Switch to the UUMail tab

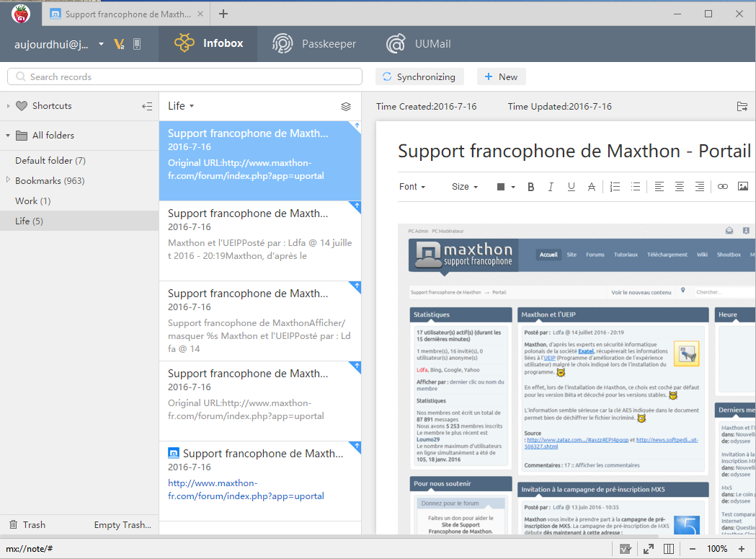[x=418, y=43]
